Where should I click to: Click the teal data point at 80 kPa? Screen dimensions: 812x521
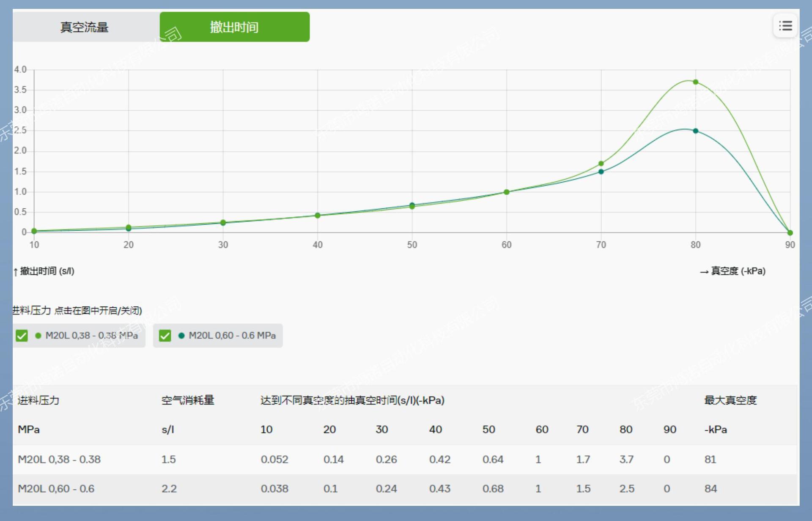pos(696,131)
